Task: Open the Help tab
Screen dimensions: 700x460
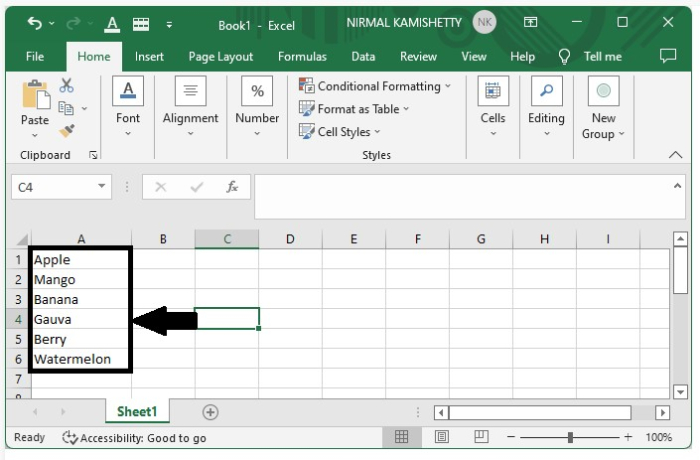Action: tap(522, 57)
